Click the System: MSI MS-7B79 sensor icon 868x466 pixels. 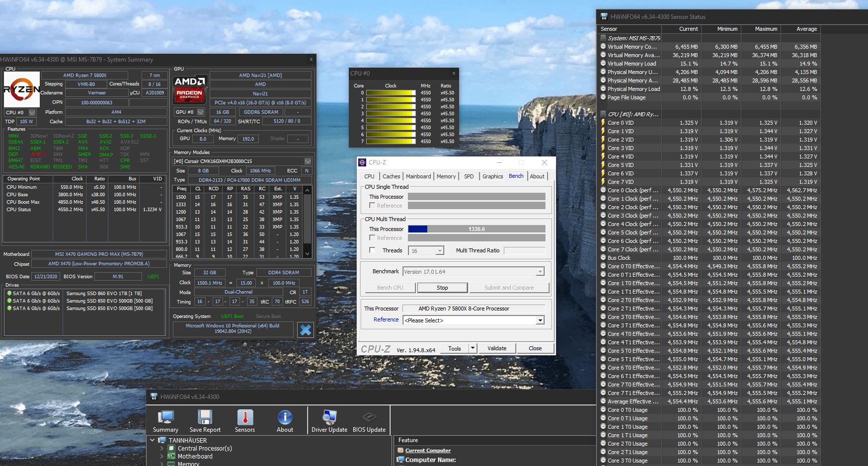tap(603, 38)
